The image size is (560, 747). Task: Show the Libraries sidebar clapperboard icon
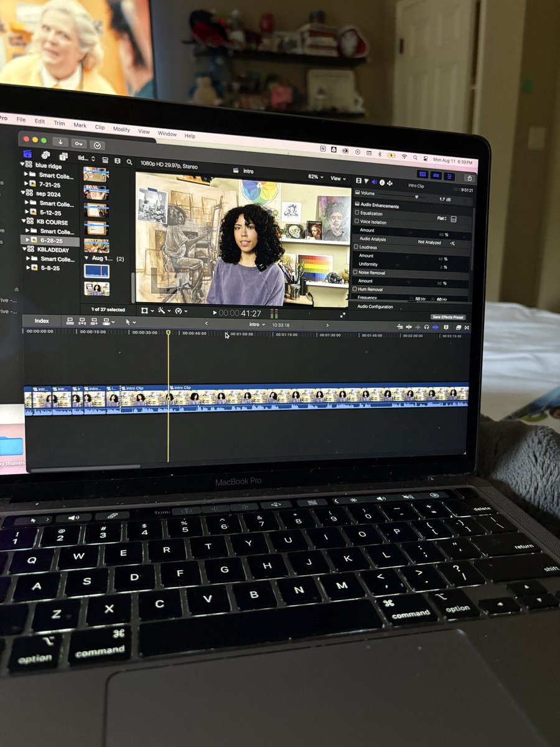27,154
